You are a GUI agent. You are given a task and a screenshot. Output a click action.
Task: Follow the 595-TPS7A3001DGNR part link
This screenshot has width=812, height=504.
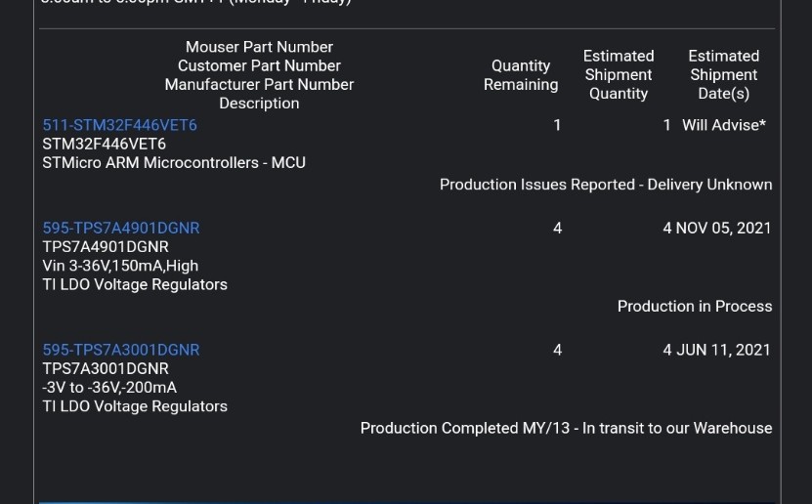coord(121,351)
